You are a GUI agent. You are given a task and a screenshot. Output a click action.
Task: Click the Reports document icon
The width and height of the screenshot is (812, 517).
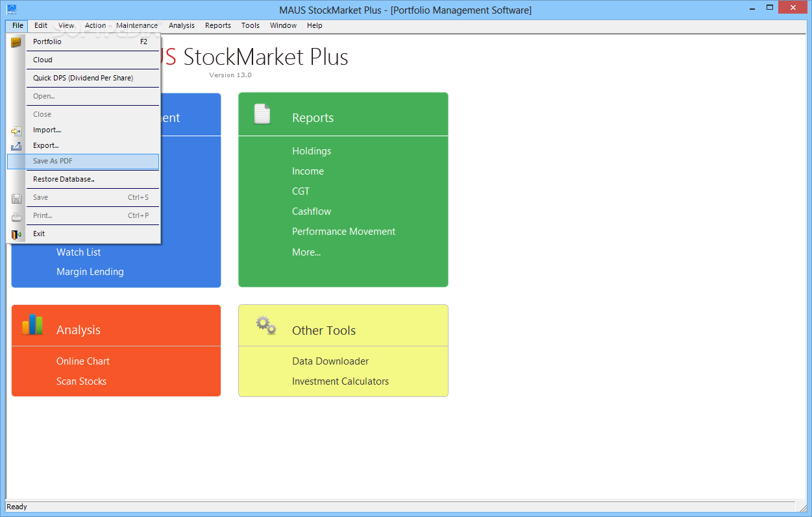pyautogui.click(x=262, y=114)
